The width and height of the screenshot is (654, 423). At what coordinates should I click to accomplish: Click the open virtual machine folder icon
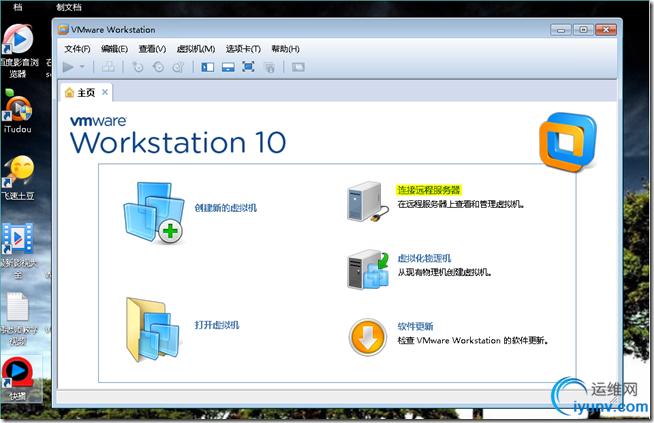(153, 330)
